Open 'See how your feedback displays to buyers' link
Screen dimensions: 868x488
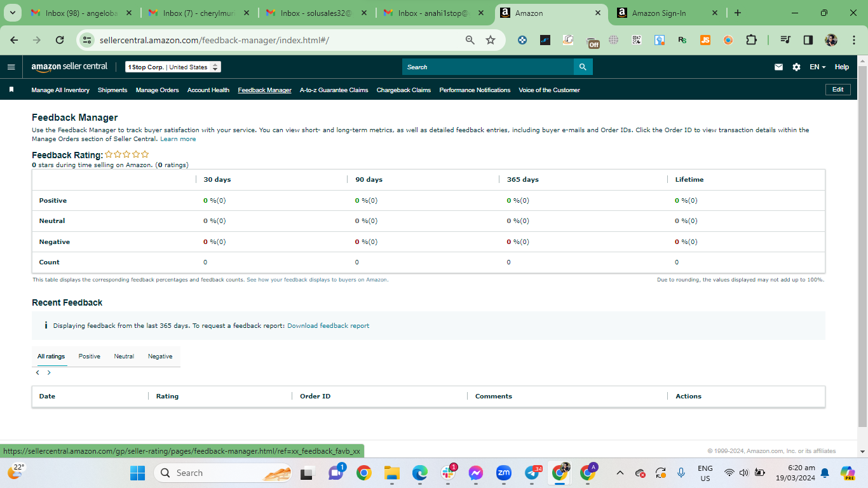[317, 280]
